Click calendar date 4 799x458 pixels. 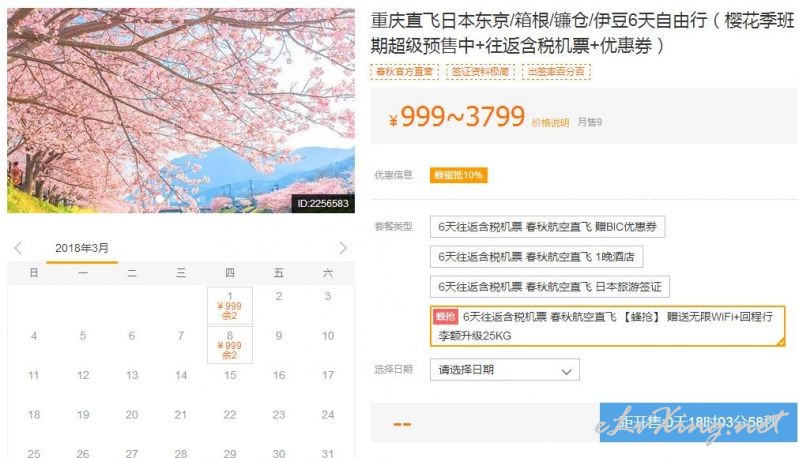point(34,336)
